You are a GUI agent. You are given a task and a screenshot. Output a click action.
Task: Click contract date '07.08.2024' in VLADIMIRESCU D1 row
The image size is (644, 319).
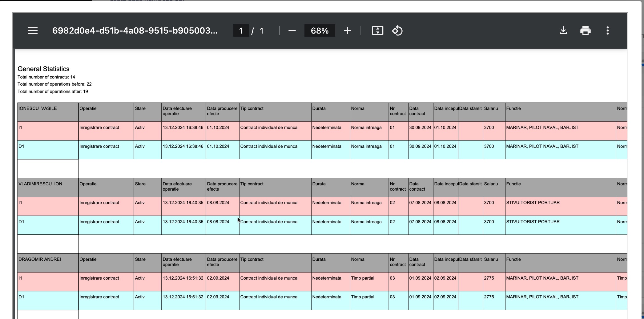[x=420, y=222]
